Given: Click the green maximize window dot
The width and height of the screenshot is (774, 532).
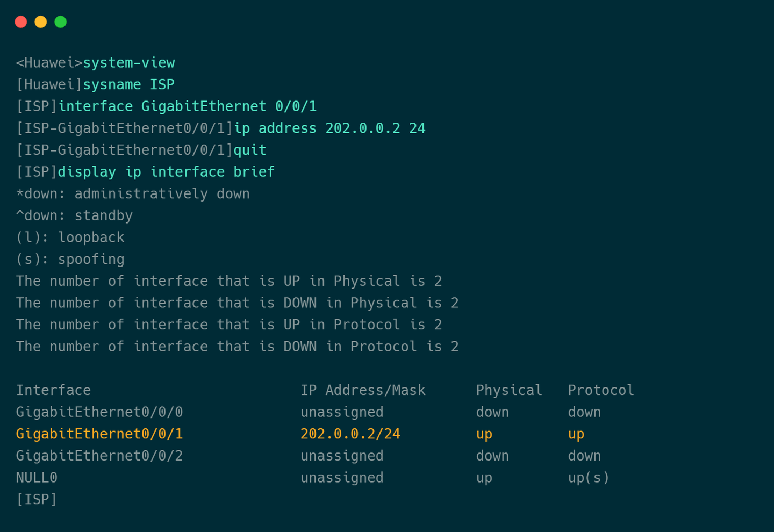Looking at the screenshot, I should tap(61, 21).
